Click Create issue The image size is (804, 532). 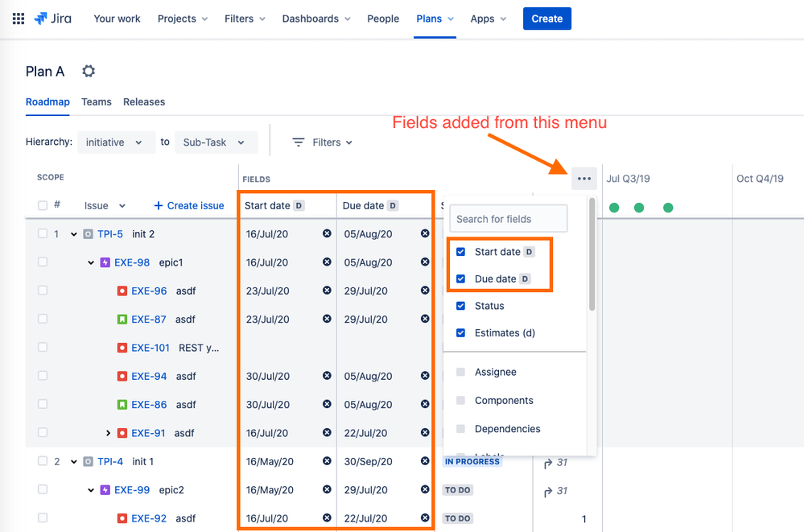click(189, 206)
